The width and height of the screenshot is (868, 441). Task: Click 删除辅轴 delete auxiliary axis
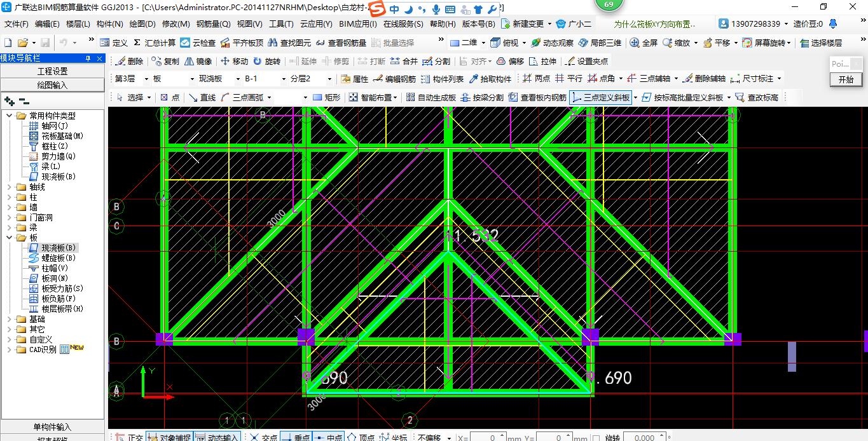[704, 79]
